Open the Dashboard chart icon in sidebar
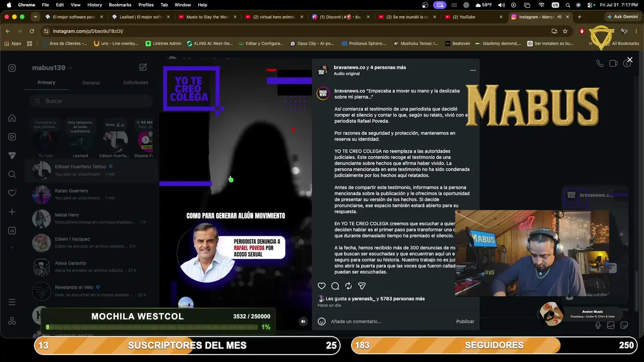The height and width of the screenshot is (362, 644). pyautogui.click(x=12, y=231)
